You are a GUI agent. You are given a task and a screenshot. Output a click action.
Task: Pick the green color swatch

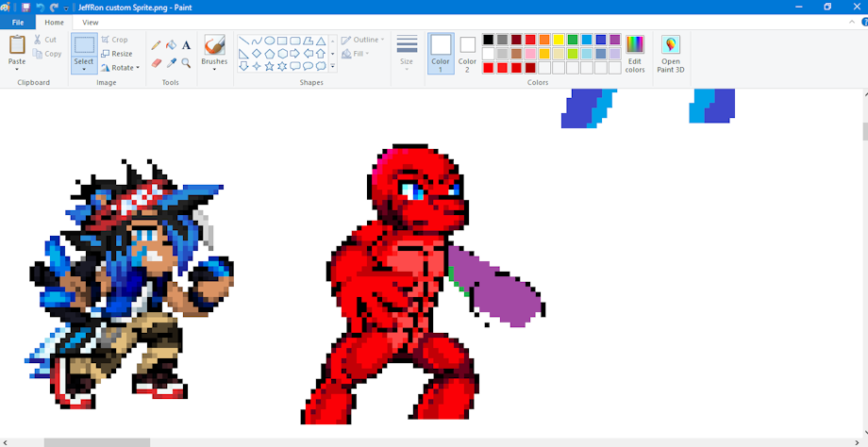point(573,40)
